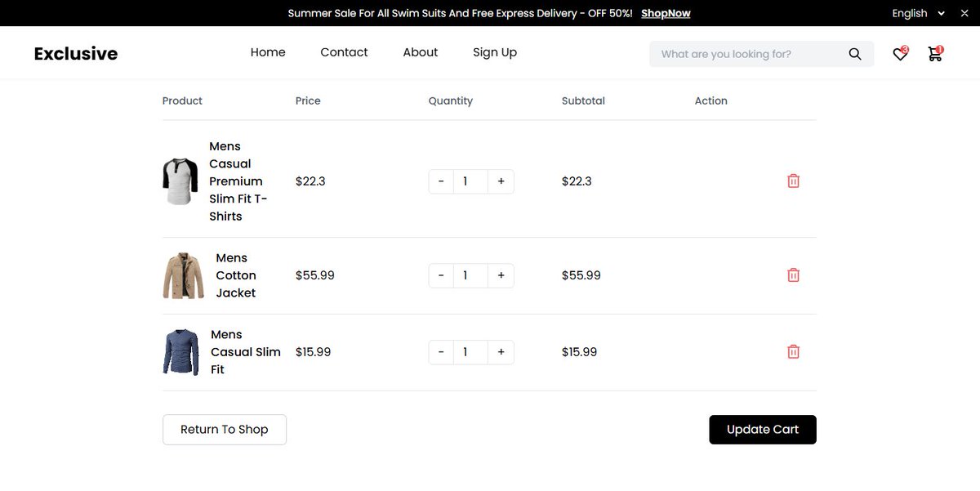
Task: Decrease quantity of Mens Casual Slim Fit
Action: [x=441, y=352]
